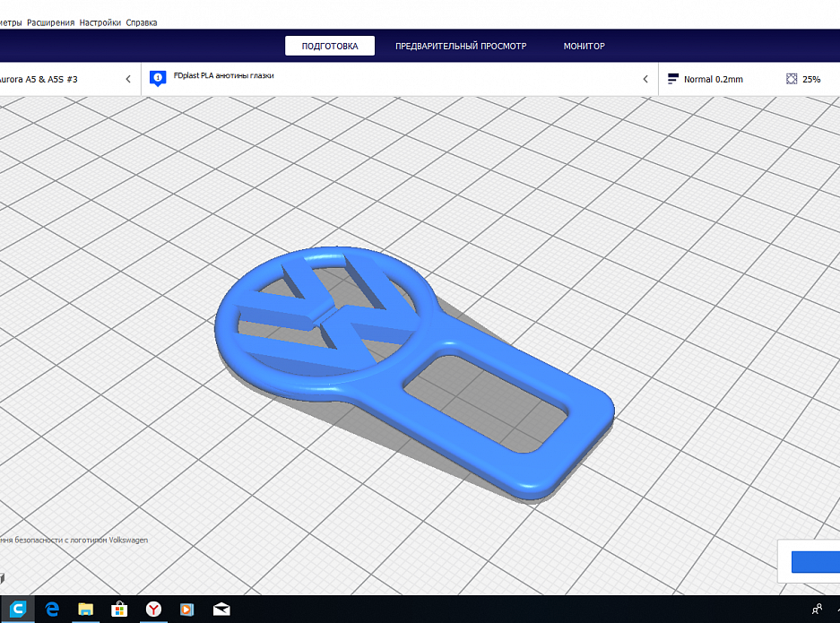Click the extruder material badge icon

coord(158,78)
